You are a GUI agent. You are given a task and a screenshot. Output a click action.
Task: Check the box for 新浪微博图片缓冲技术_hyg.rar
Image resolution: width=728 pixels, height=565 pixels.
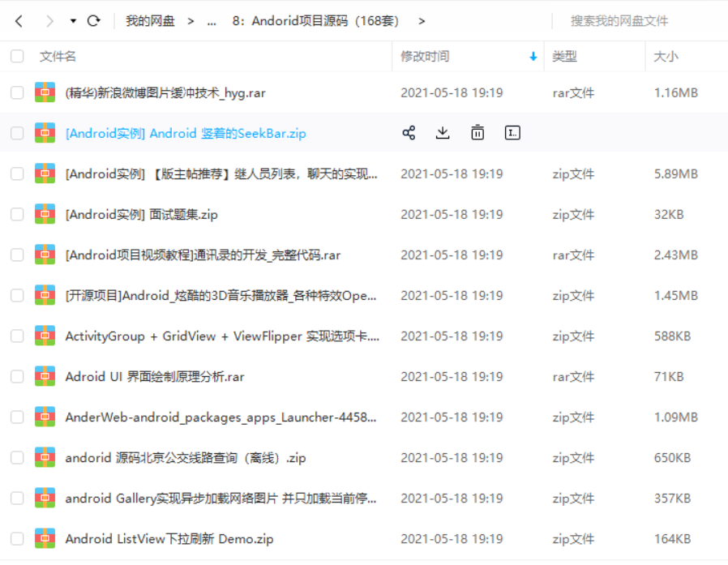coord(17,92)
